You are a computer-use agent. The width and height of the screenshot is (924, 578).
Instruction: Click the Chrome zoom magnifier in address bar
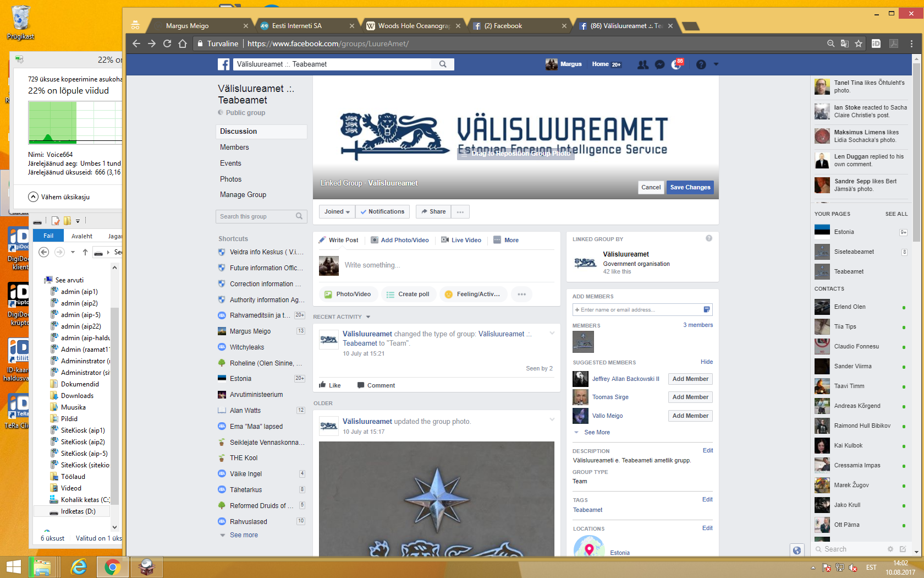(x=831, y=43)
